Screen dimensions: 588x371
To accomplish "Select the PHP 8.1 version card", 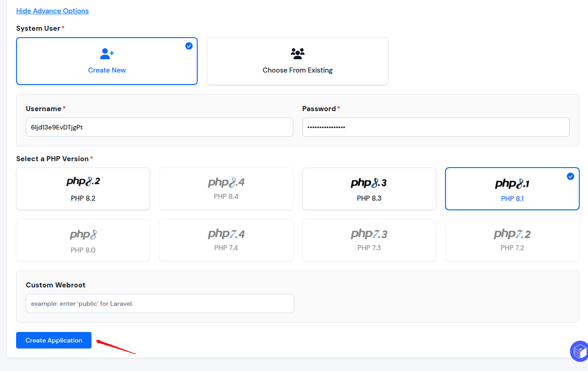I will click(x=512, y=189).
